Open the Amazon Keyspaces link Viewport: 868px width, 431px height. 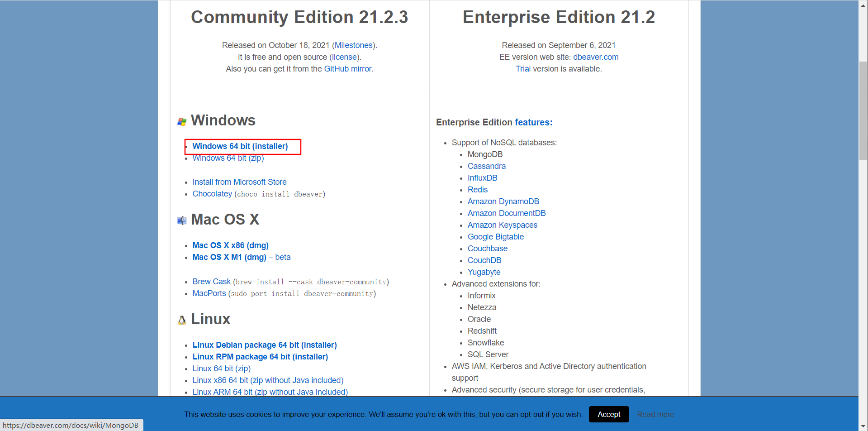502,225
